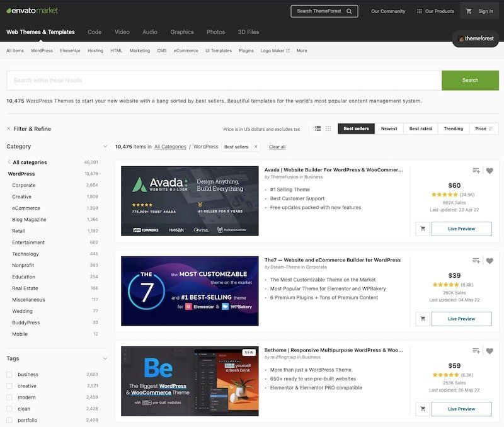Favorite the Betheme heart icon
This screenshot has height=427, width=504.
coord(490,351)
